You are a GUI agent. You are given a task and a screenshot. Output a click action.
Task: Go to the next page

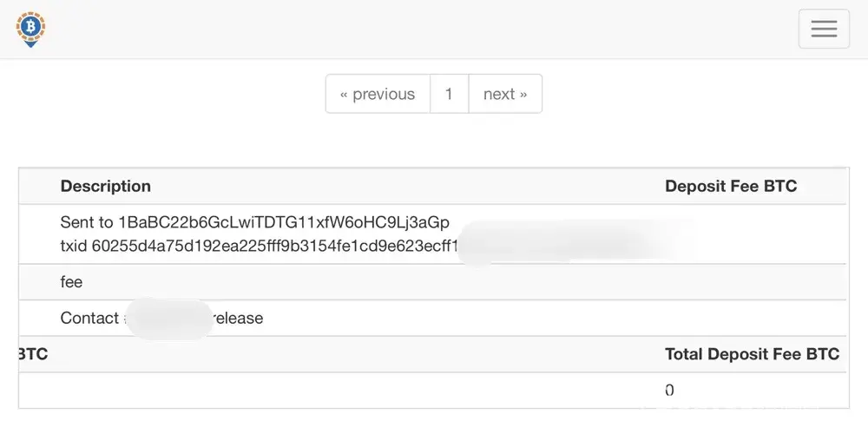(505, 94)
